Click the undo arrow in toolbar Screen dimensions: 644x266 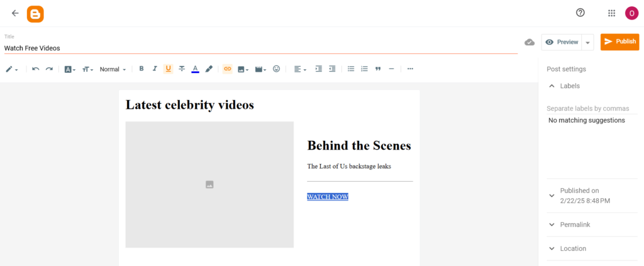pos(36,69)
